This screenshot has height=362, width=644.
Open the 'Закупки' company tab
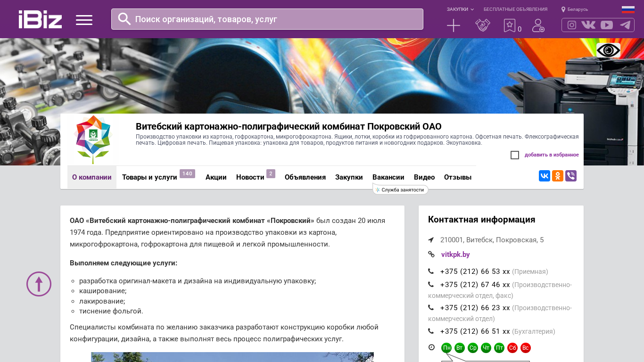coord(349,177)
